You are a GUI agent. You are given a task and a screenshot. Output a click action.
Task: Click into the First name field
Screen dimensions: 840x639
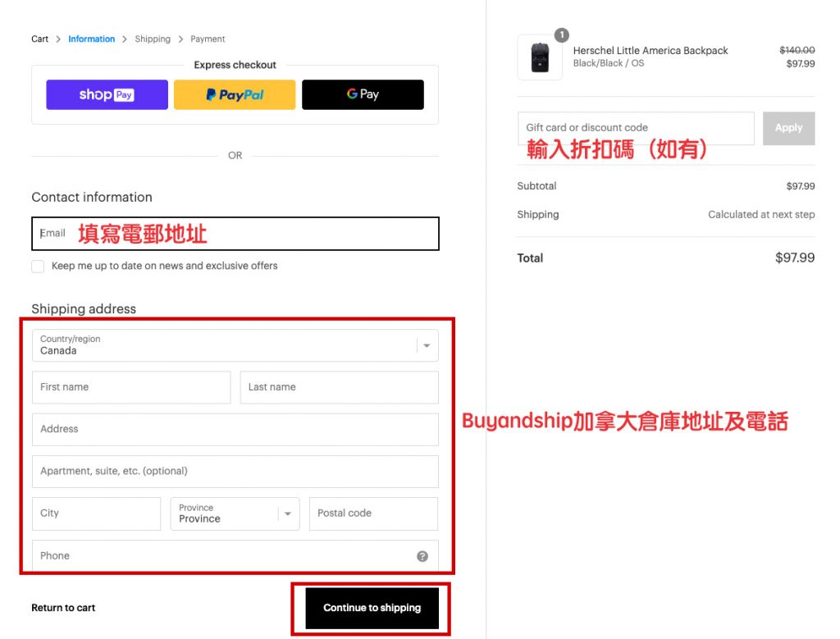(x=131, y=387)
